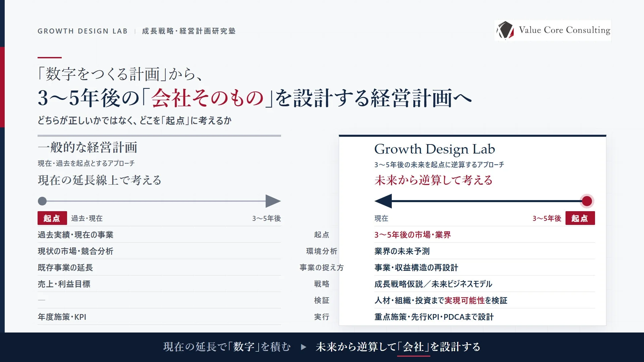Click the GROWTH DESIGN LAB header text
Image resolution: width=644 pixels, height=362 pixels.
pyautogui.click(x=83, y=31)
